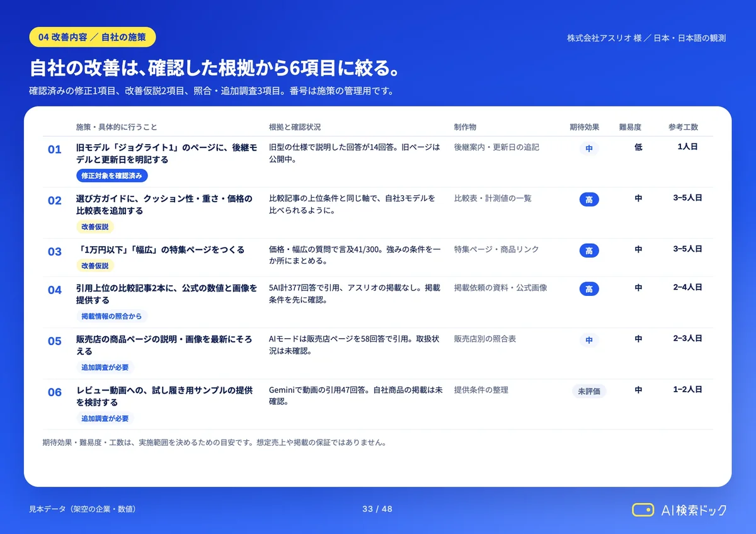756x534 pixels.
Task: Click the 修正対象を確認済み status tag
Action: [x=112, y=176]
